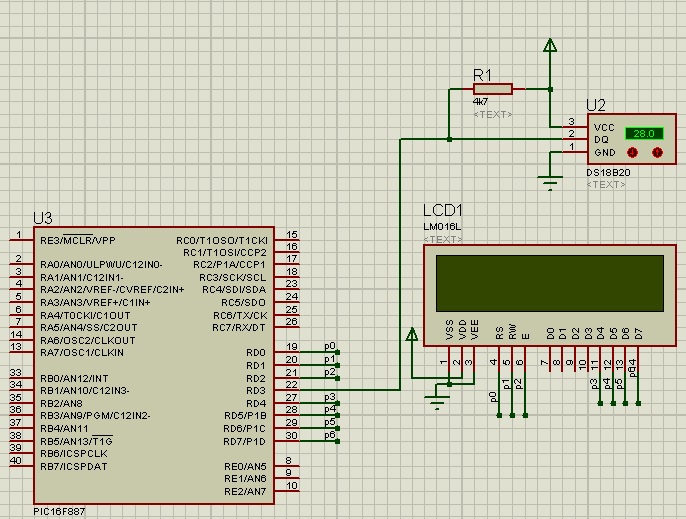The image size is (686, 519).
Task: Click the RE0/AN5 pin label
Action: pos(245,466)
